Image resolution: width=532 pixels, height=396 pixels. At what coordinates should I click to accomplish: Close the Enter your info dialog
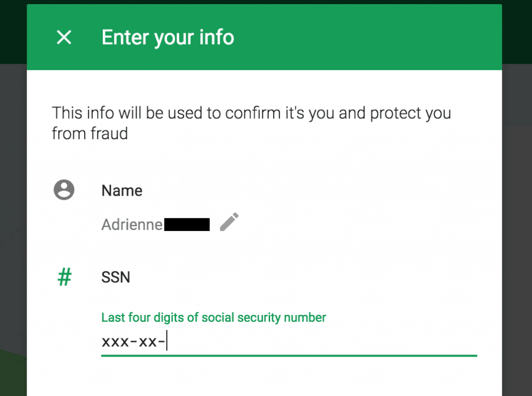(x=64, y=37)
